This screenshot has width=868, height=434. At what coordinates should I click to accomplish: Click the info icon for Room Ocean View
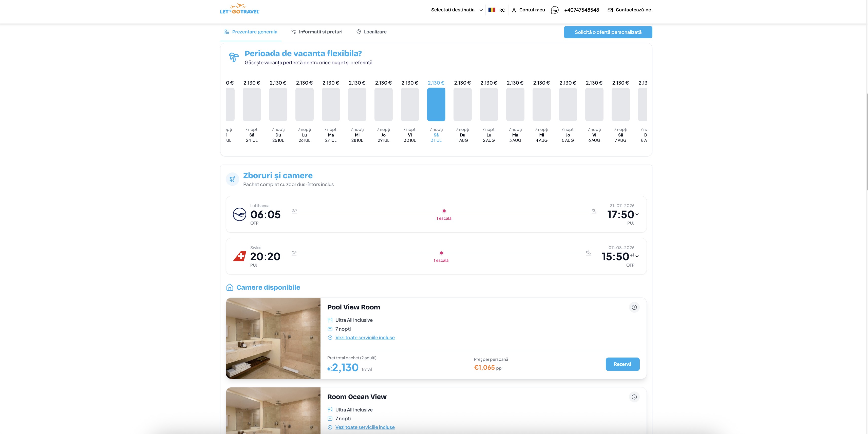(x=634, y=397)
